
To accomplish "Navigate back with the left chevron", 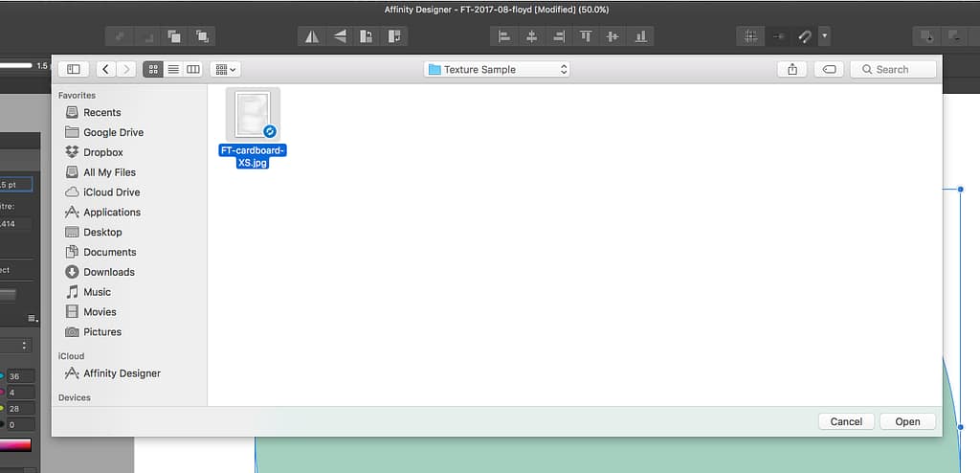I will click(106, 70).
